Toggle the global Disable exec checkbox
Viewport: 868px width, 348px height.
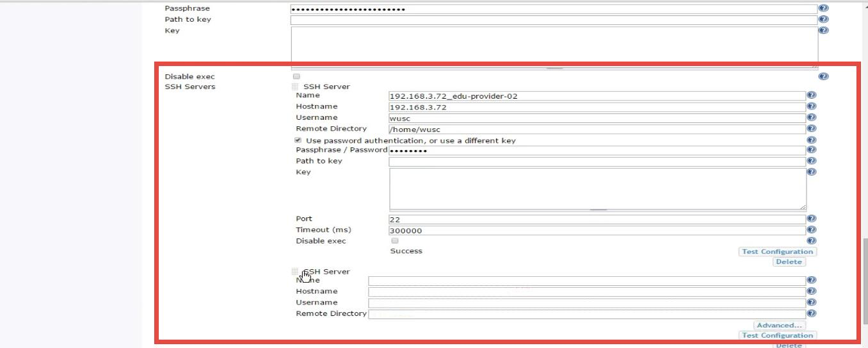(296, 76)
